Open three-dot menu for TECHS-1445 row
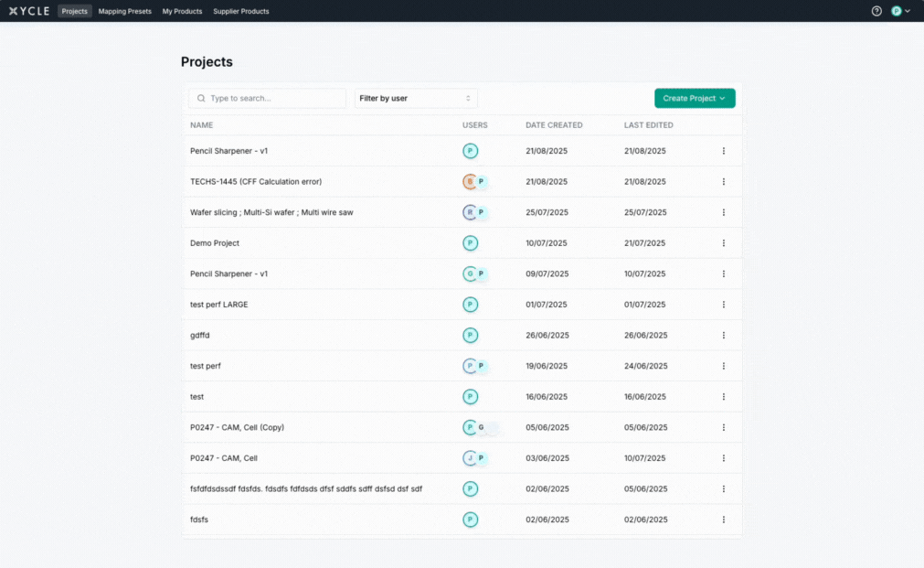The width and height of the screenshot is (924, 568). click(723, 182)
